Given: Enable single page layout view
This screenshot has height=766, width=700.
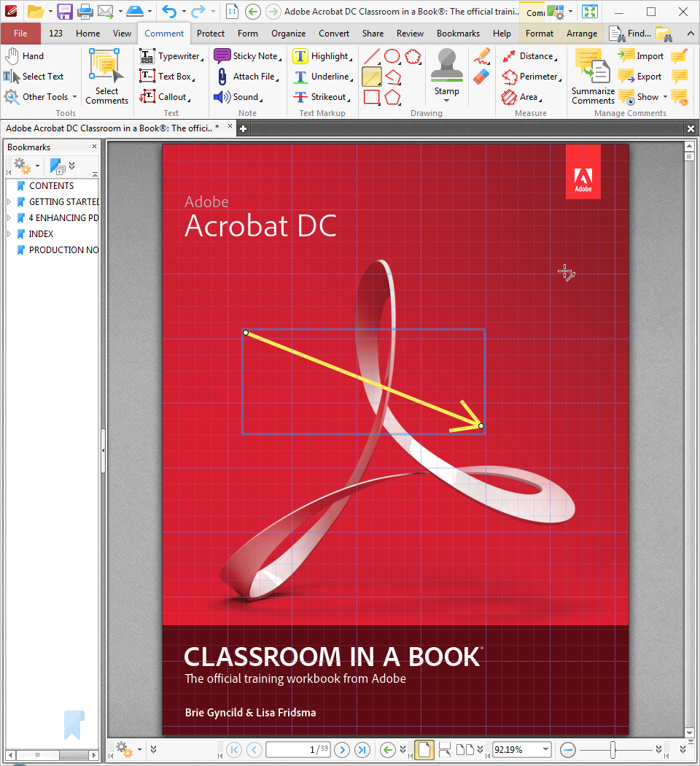Looking at the screenshot, I should tap(424, 749).
